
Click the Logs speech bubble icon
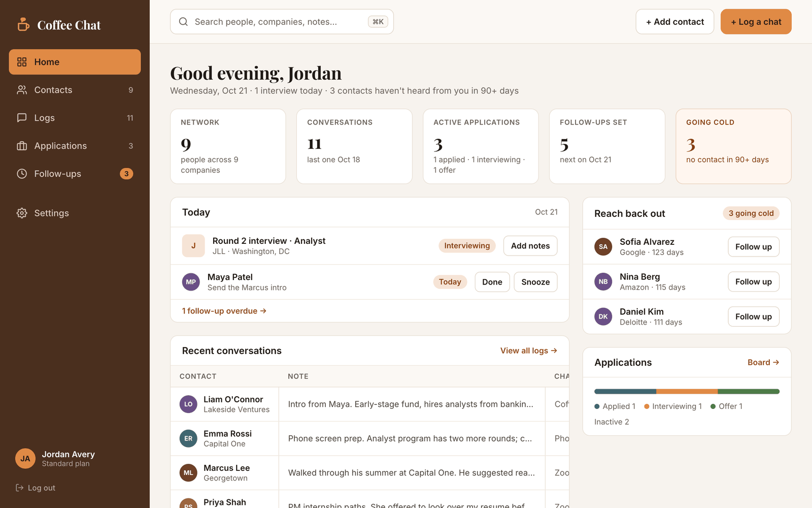coord(22,118)
